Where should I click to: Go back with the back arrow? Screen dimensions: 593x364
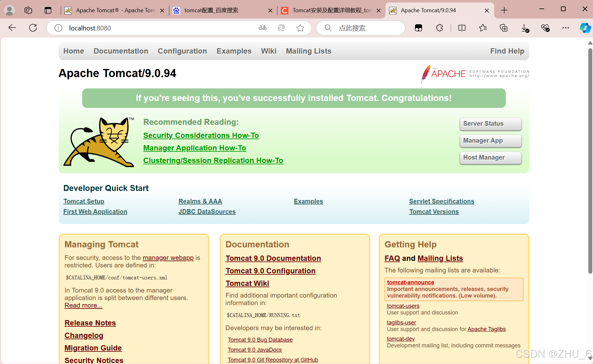[12, 28]
